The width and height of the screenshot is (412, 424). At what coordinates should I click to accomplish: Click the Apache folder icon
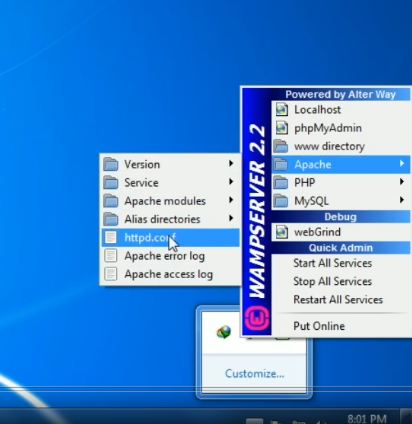pyautogui.click(x=281, y=164)
